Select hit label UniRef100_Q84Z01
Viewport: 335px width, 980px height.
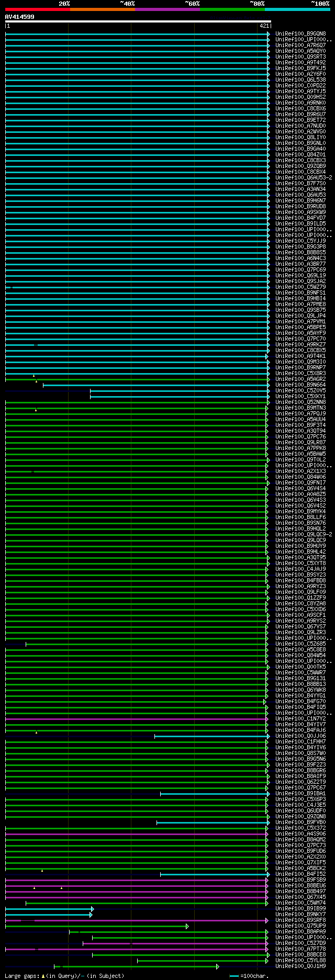(x=300, y=155)
